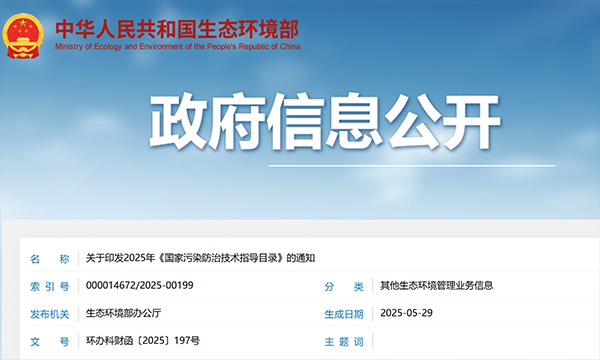The height and width of the screenshot is (360, 600).
Task: Select document number 环办科财函〔2025〕197号
Action: pyautogui.click(x=143, y=340)
